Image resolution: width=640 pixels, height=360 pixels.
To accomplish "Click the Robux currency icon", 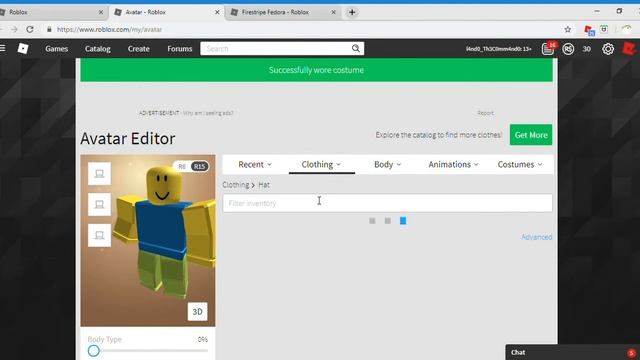I will click(568, 49).
